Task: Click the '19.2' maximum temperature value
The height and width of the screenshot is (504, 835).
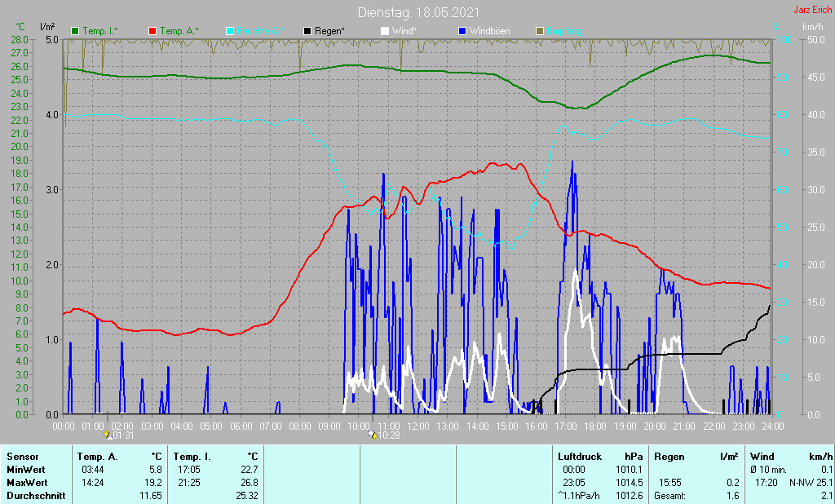Action: (x=153, y=483)
